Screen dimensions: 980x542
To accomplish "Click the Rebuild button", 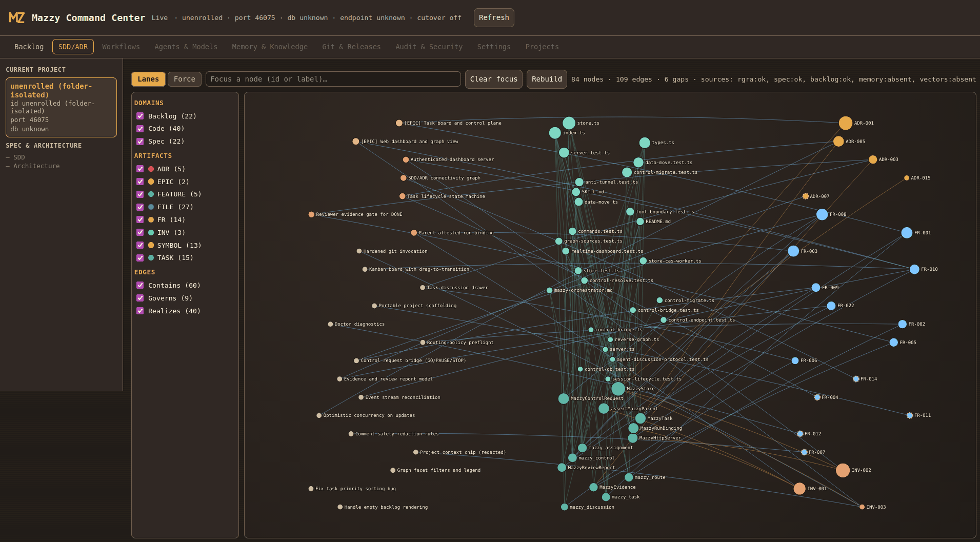I will click(x=547, y=79).
